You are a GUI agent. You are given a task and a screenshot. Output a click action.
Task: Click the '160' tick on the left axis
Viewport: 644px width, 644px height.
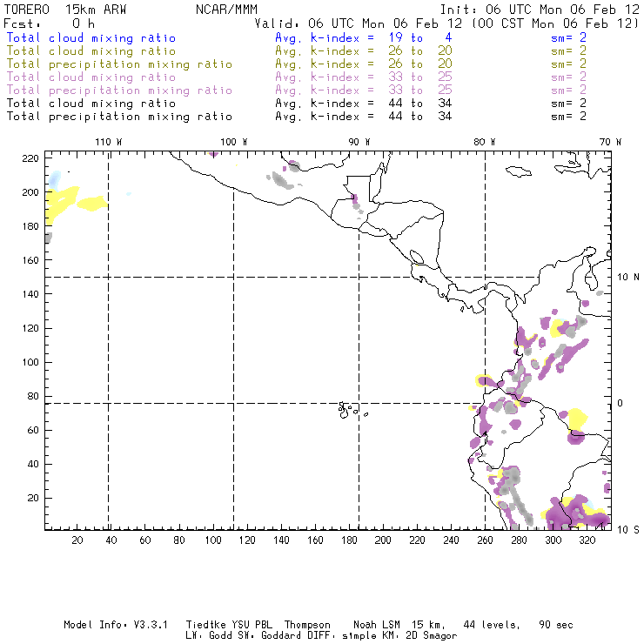tap(31, 260)
